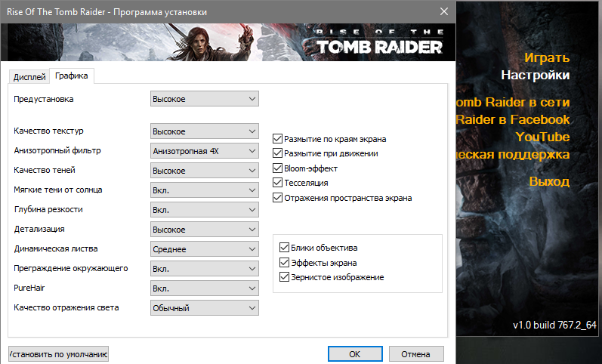Open Качество отражения света dropdown
Image resolution: width=602 pixels, height=364 pixels.
pos(204,307)
